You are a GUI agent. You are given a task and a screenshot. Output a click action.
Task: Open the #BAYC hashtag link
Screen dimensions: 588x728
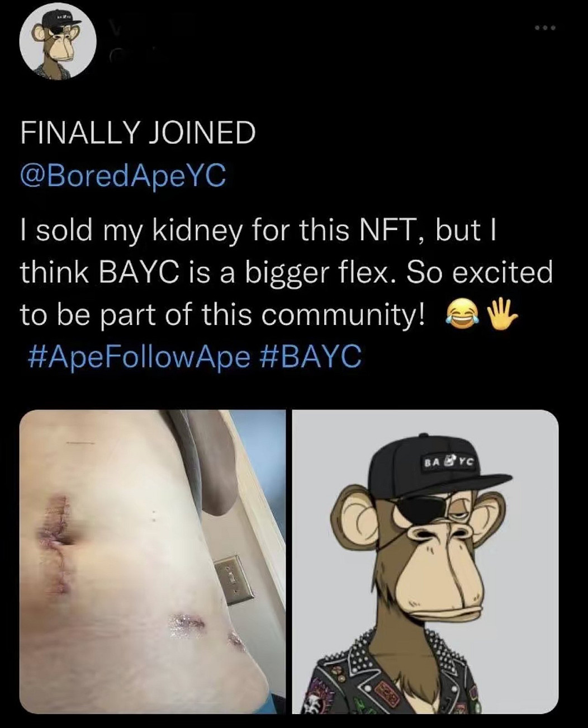point(311,356)
